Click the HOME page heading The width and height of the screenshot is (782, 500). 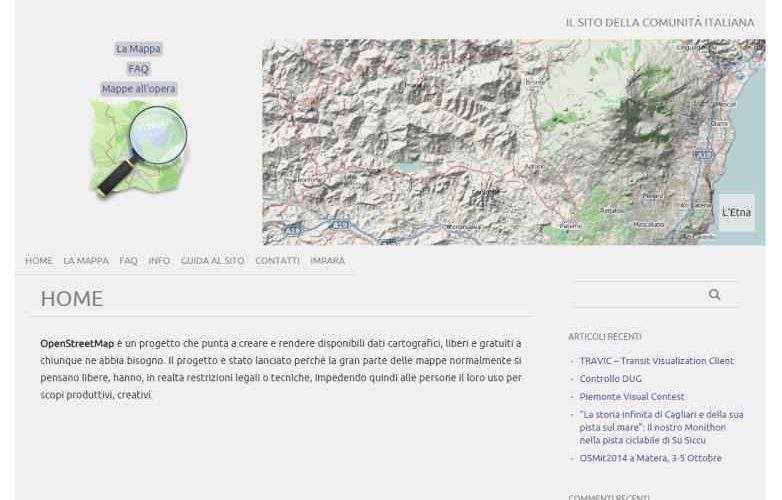pos(72,299)
